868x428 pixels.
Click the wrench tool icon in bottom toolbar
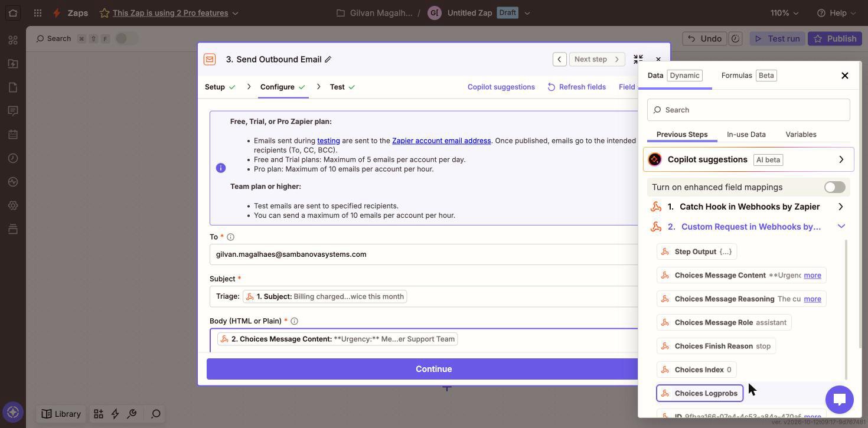(x=132, y=414)
